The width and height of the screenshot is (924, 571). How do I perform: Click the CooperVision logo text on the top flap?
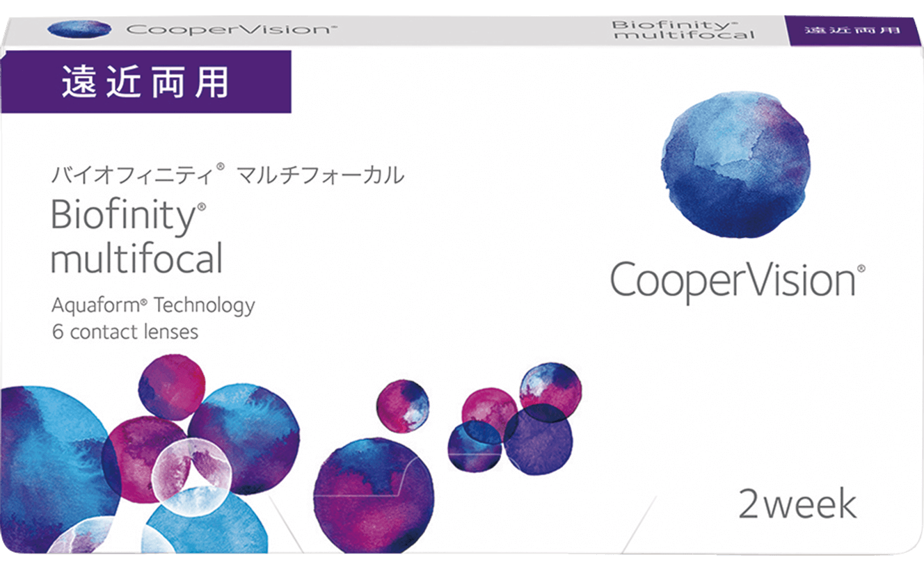click(x=232, y=30)
